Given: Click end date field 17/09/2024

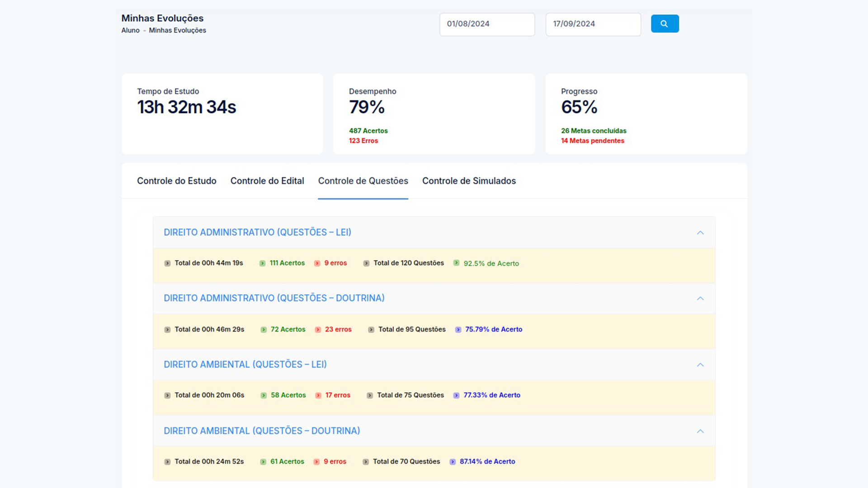Looking at the screenshot, I should (x=593, y=24).
